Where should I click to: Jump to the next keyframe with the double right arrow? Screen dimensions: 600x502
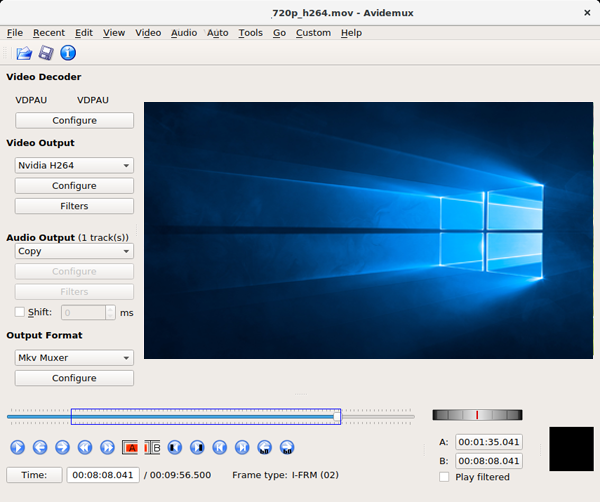(108, 447)
